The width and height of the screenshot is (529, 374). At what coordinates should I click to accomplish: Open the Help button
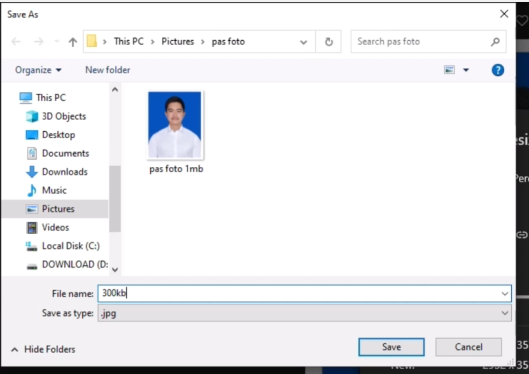pyautogui.click(x=498, y=70)
